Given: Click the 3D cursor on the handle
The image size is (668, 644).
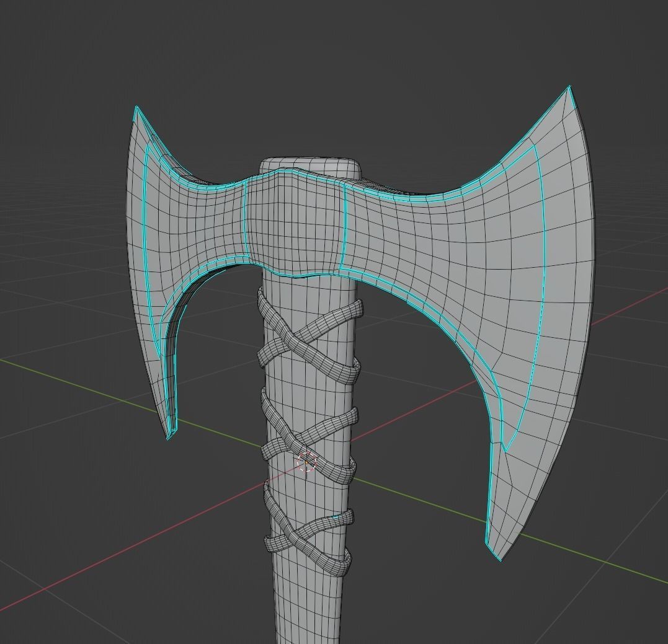Looking at the screenshot, I should tap(307, 462).
